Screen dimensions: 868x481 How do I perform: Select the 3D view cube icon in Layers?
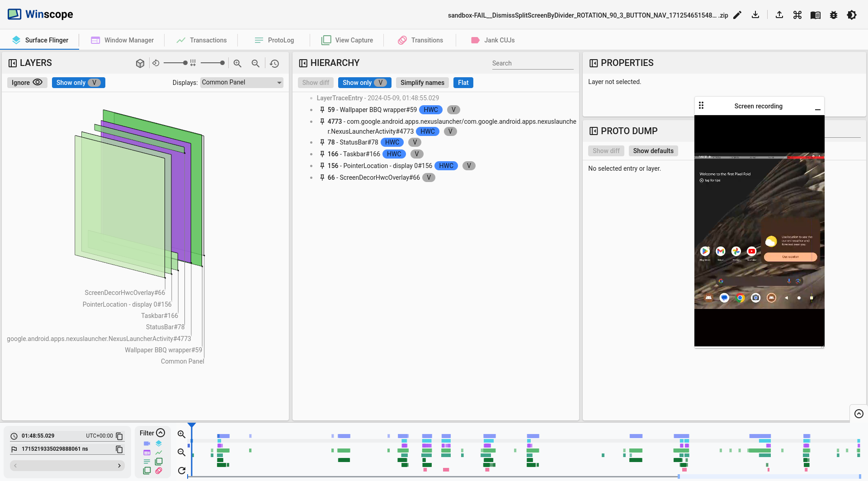(140, 63)
